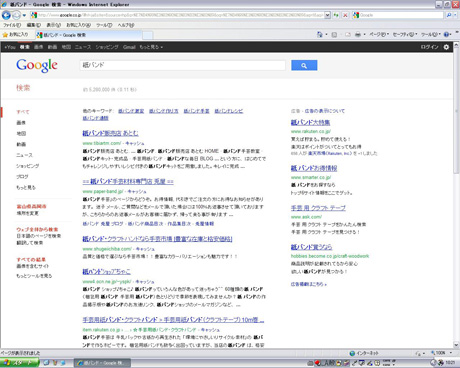Click the Windows スタート button
The width and height of the screenshot is (460, 368).
tap(19, 363)
